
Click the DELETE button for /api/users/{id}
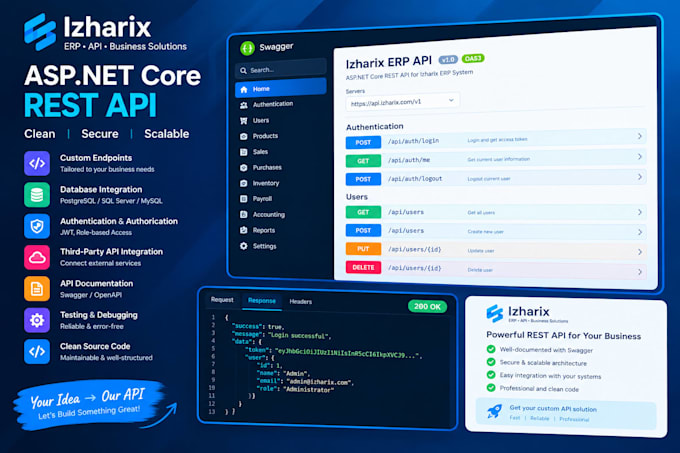(363, 267)
